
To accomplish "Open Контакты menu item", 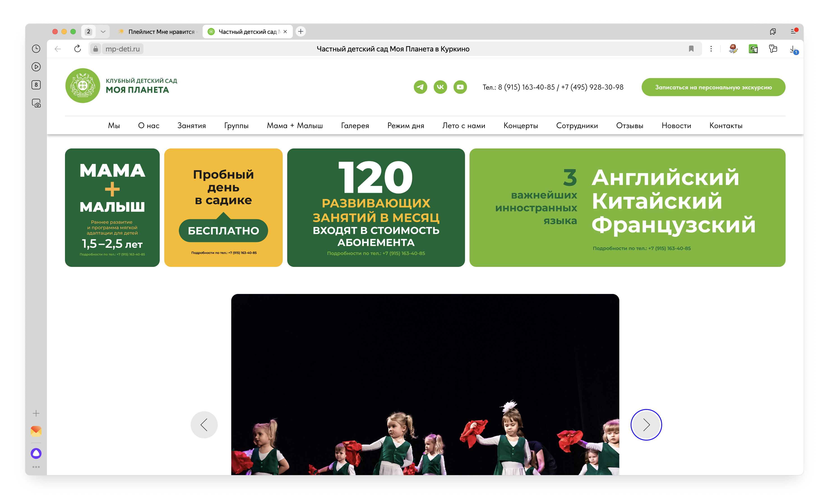I will (x=726, y=125).
